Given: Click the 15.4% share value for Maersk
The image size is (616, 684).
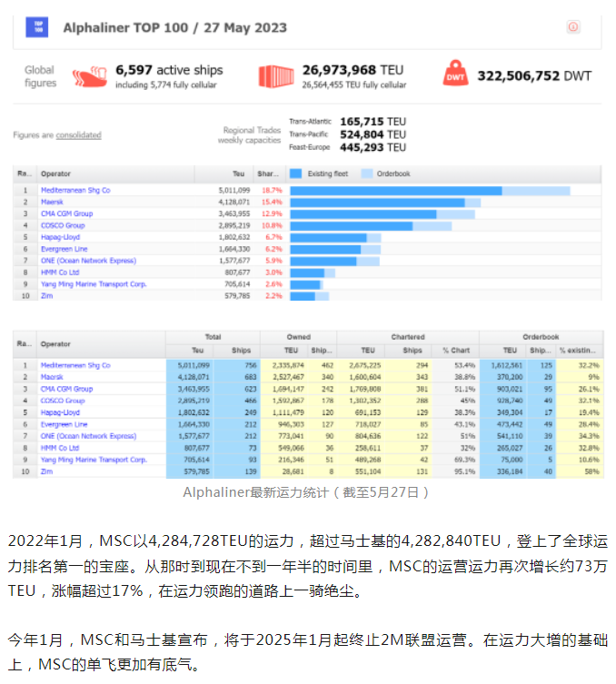Looking at the screenshot, I should click(x=273, y=202).
